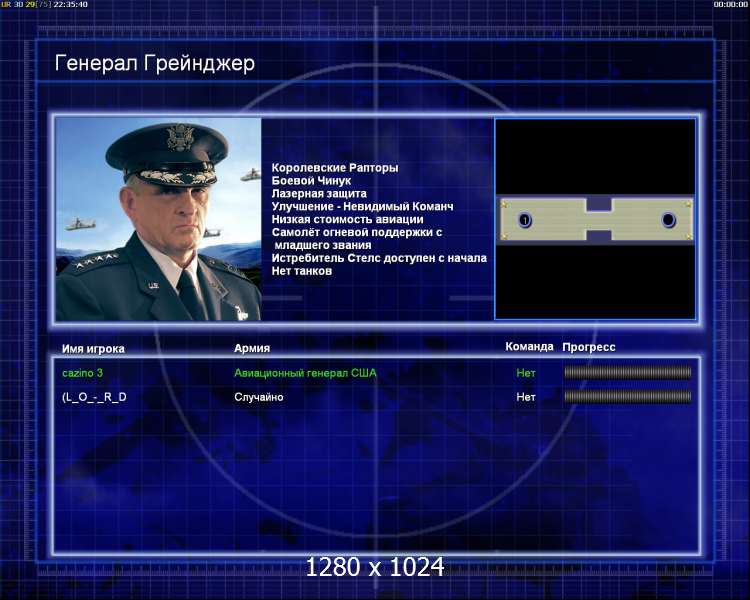Click the heading 'Генерал Грейнджер'
Screen dimensions: 750x600
[154, 63]
